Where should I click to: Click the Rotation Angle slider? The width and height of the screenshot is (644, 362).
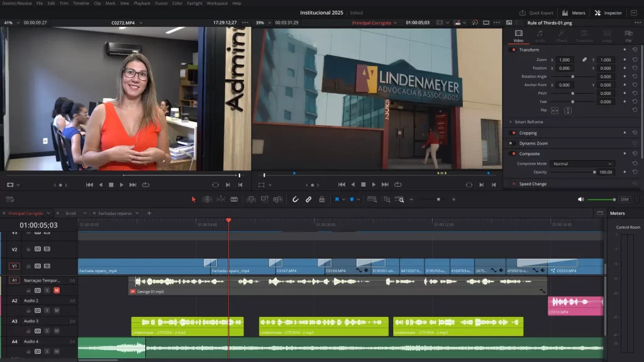pos(572,77)
